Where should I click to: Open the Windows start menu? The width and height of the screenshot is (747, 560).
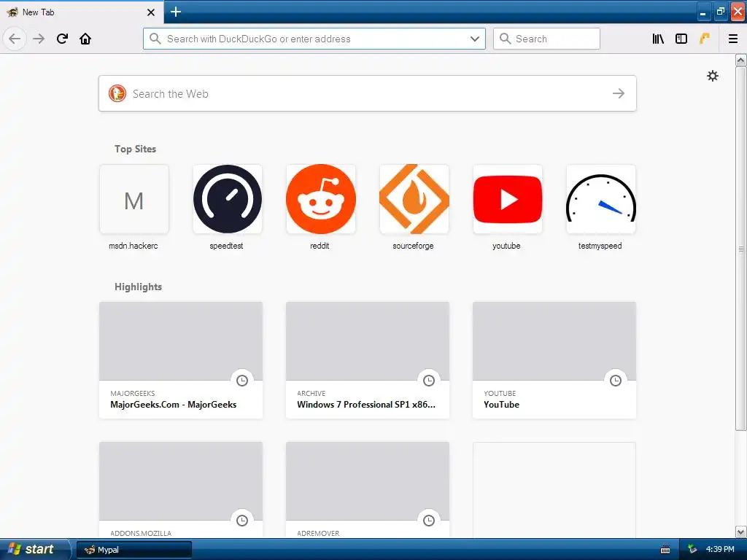click(34, 549)
